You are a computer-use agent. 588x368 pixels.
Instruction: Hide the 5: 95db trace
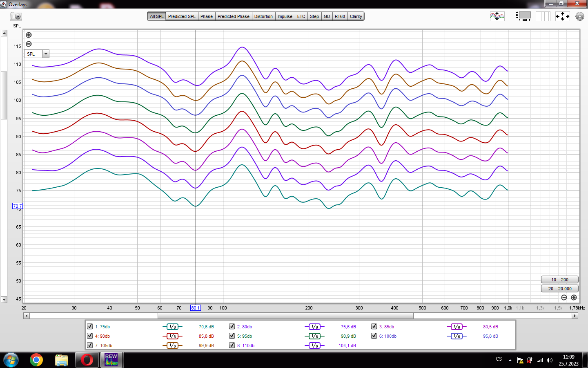pos(232,336)
